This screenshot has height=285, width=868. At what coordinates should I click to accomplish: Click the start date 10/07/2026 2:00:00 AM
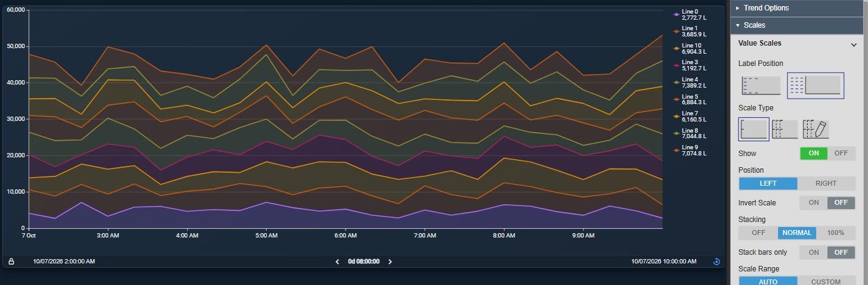pyautogui.click(x=64, y=262)
